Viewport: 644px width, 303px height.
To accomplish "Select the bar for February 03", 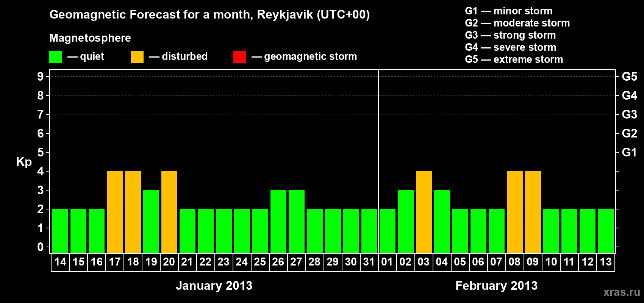I will 424,212.
